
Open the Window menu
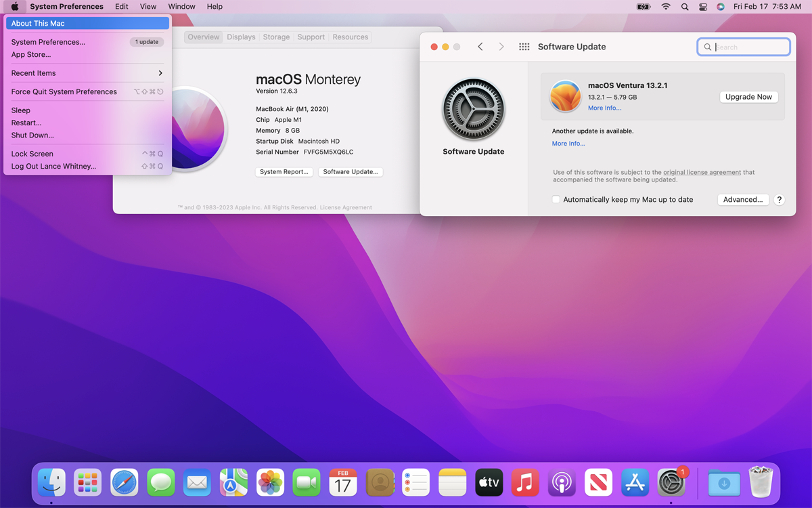[181, 6]
